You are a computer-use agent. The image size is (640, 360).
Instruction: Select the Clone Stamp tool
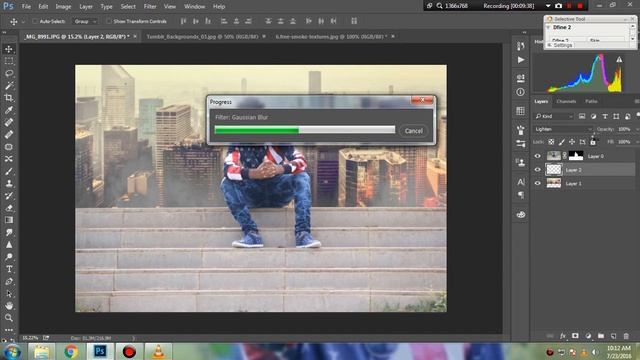click(9, 184)
